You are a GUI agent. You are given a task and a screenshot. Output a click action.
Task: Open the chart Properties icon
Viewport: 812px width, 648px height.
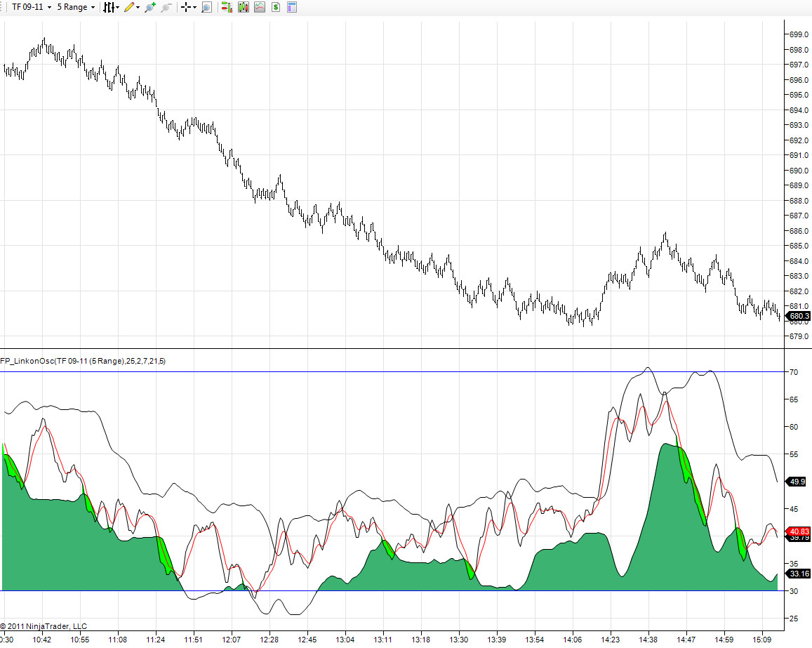(292, 7)
